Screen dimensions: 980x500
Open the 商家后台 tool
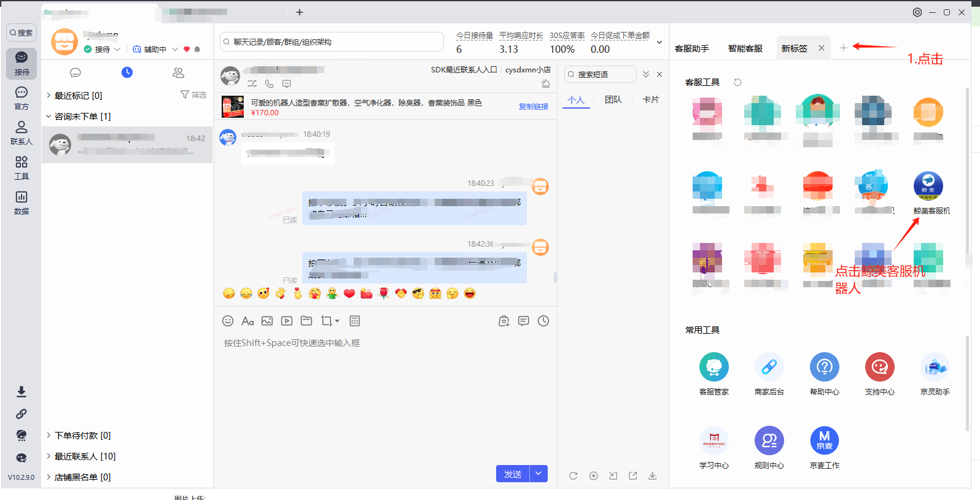coord(769,367)
